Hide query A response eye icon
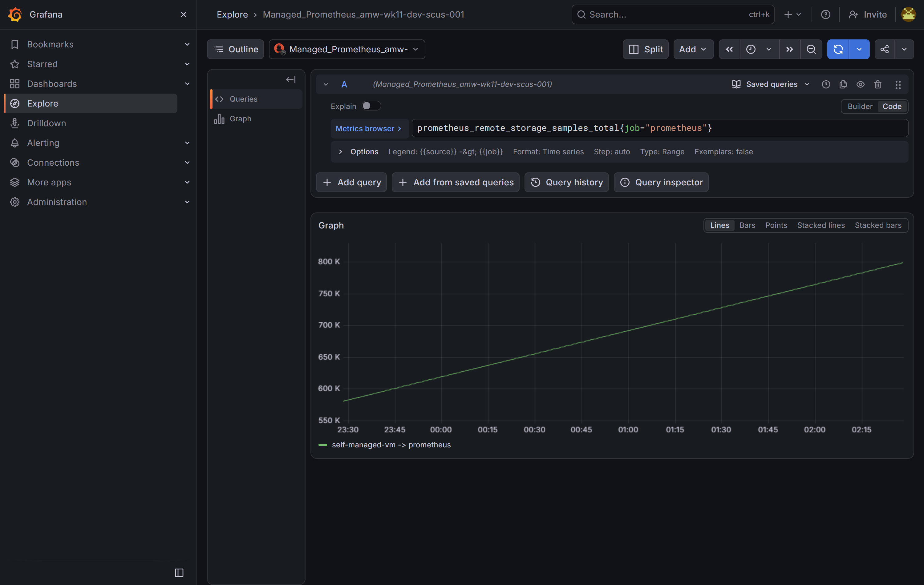924x585 pixels. point(860,84)
